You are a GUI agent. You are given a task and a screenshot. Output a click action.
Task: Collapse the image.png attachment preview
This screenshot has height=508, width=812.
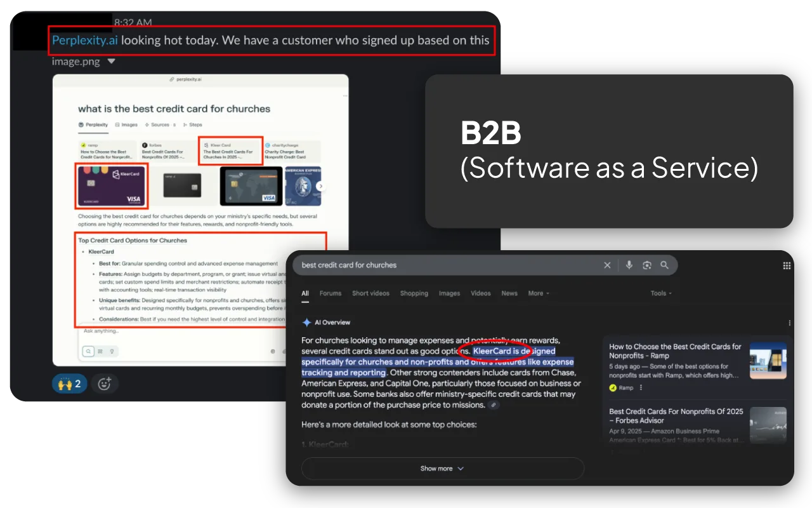point(112,62)
